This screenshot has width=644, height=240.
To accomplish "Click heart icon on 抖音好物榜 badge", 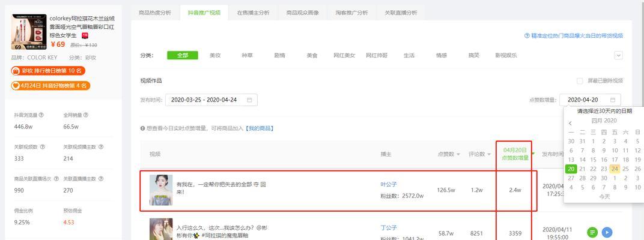I will 16,86.
